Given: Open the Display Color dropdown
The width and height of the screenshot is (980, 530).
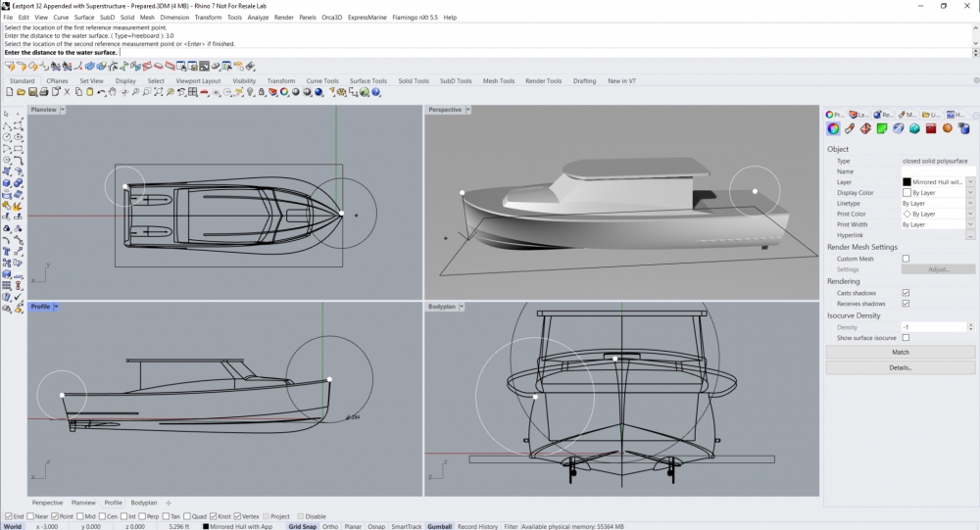Looking at the screenshot, I should 970,193.
